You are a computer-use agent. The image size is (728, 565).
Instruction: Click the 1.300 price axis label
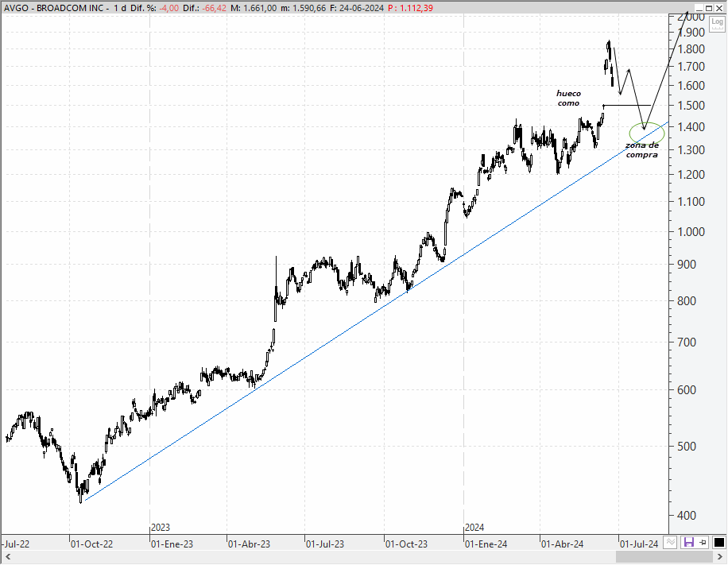[x=691, y=150]
